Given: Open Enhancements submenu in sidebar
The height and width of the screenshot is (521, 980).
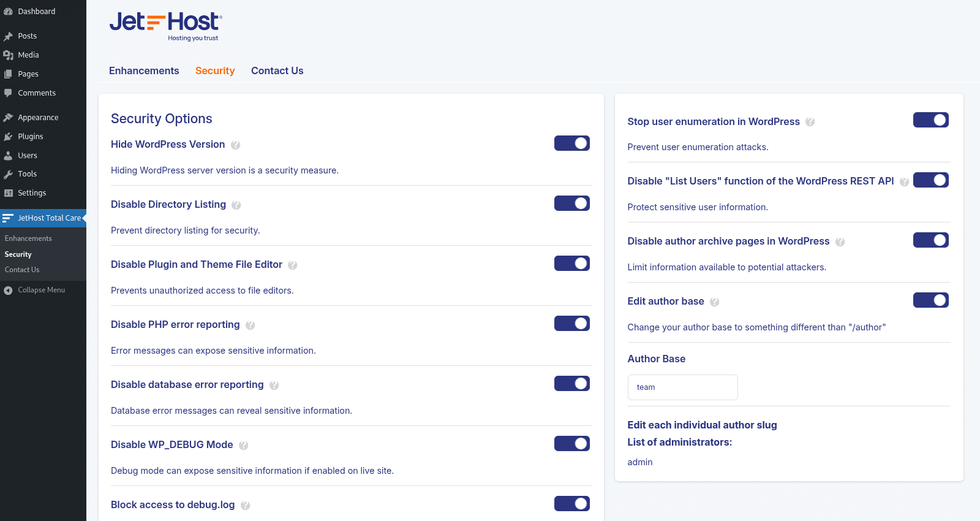Looking at the screenshot, I should click(28, 238).
